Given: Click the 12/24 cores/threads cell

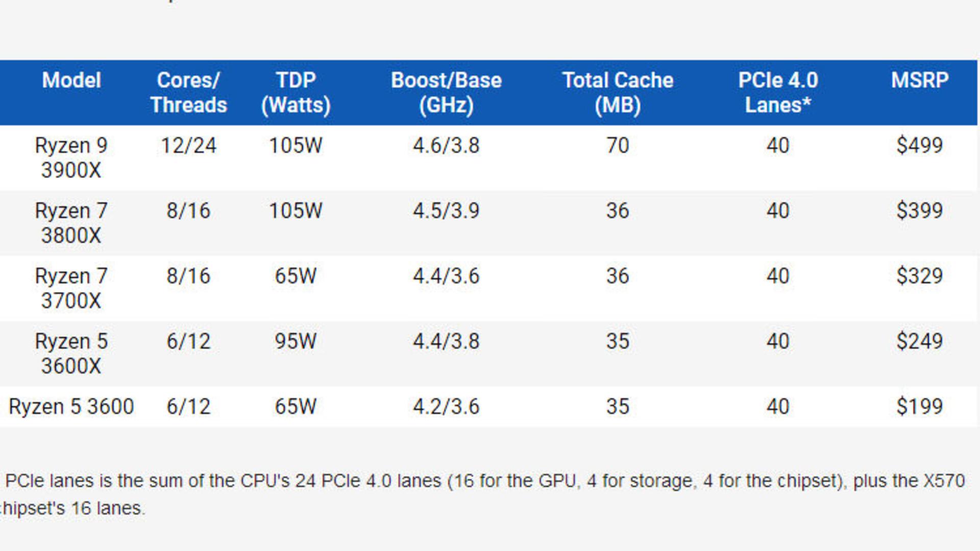Looking at the screenshot, I should coord(188,146).
